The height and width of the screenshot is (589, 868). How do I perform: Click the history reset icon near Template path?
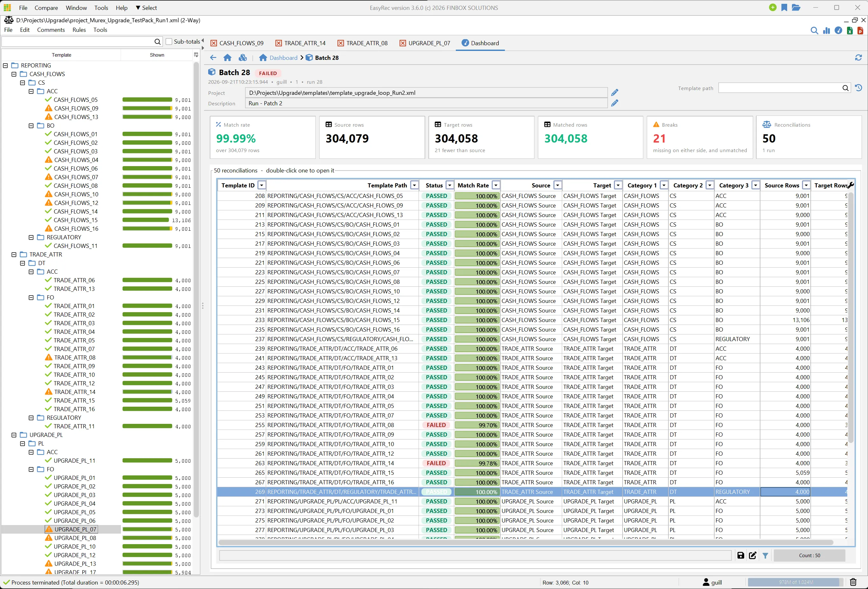tap(859, 88)
